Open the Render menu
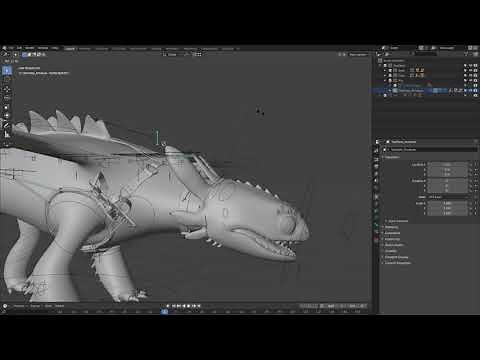Viewport: 480px width, 360px height. [x=30, y=48]
